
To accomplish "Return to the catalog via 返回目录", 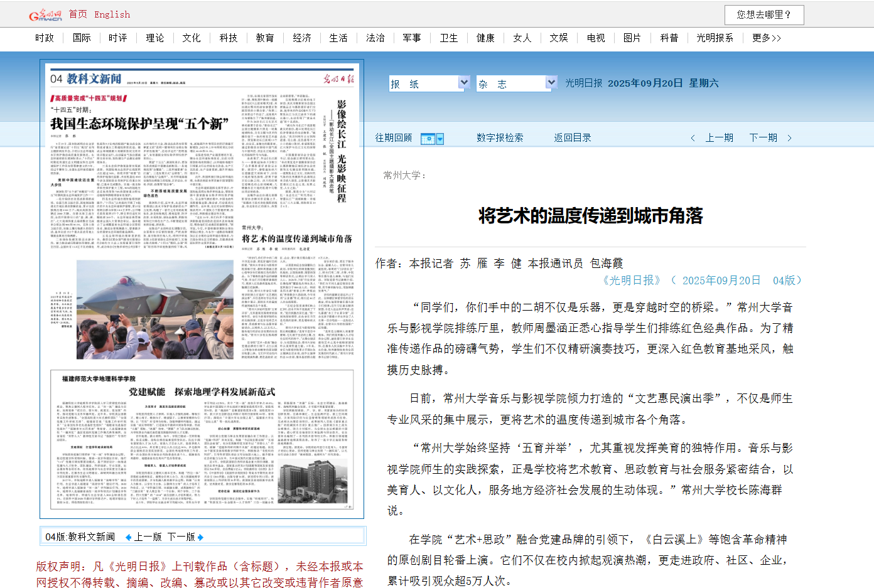I will coord(572,138).
